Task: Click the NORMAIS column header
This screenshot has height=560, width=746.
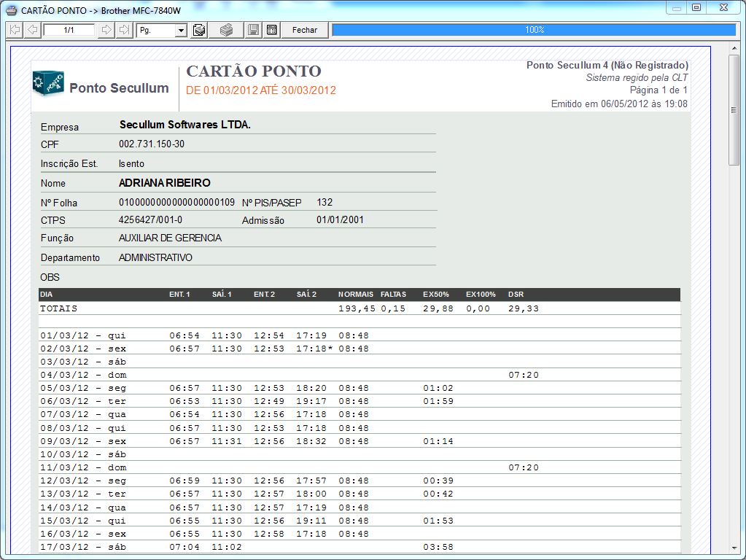Action: click(x=356, y=295)
